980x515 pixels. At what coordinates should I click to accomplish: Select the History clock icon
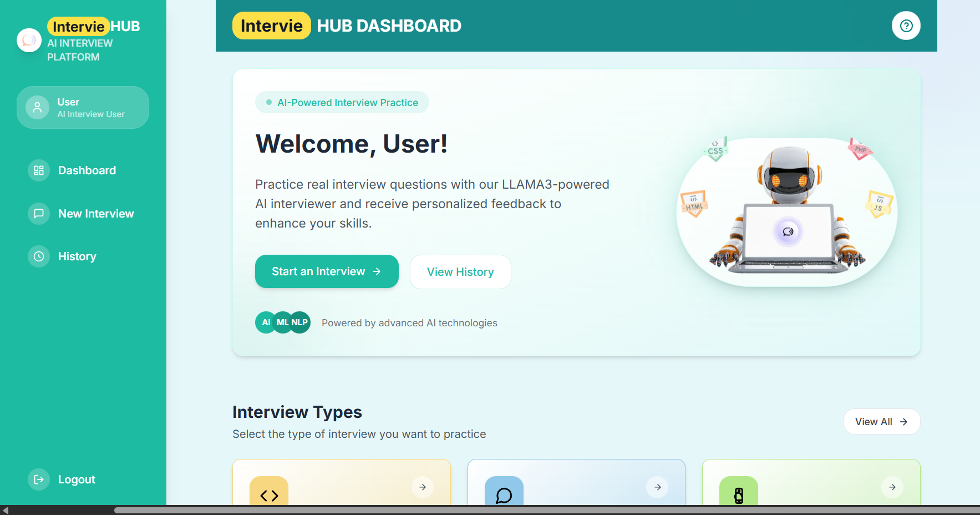(x=38, y=256)
